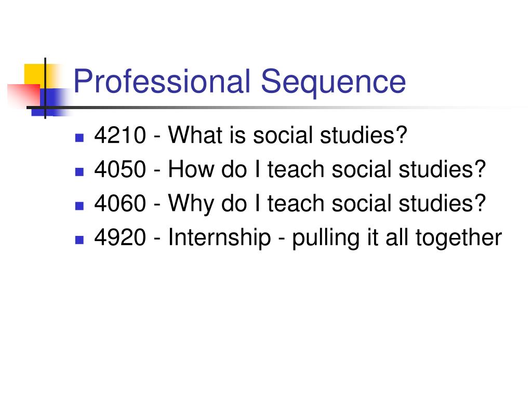Select the word 'Professional' in the title

[162, 81]
